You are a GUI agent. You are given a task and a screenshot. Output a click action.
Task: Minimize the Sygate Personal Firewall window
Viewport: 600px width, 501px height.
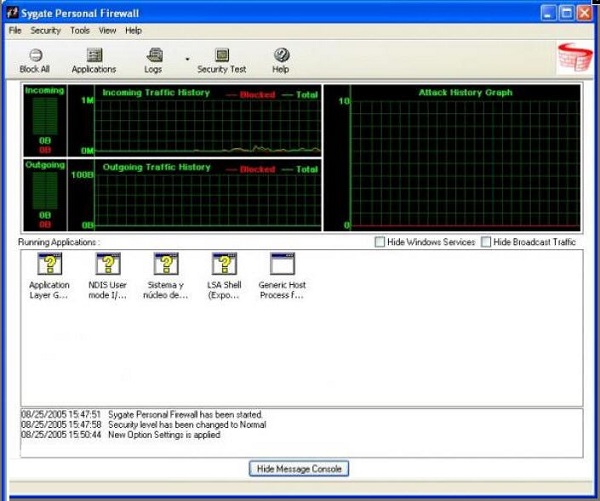(x=549, y=13)
